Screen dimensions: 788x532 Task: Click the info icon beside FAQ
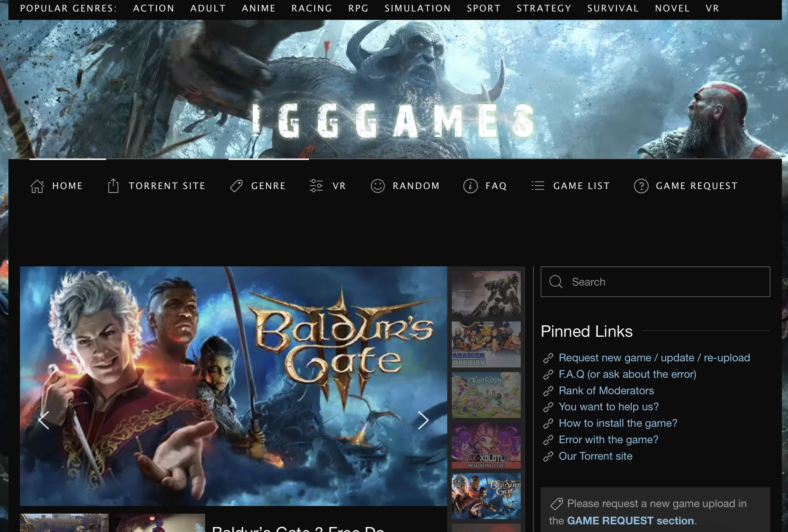tap(471, 186)
